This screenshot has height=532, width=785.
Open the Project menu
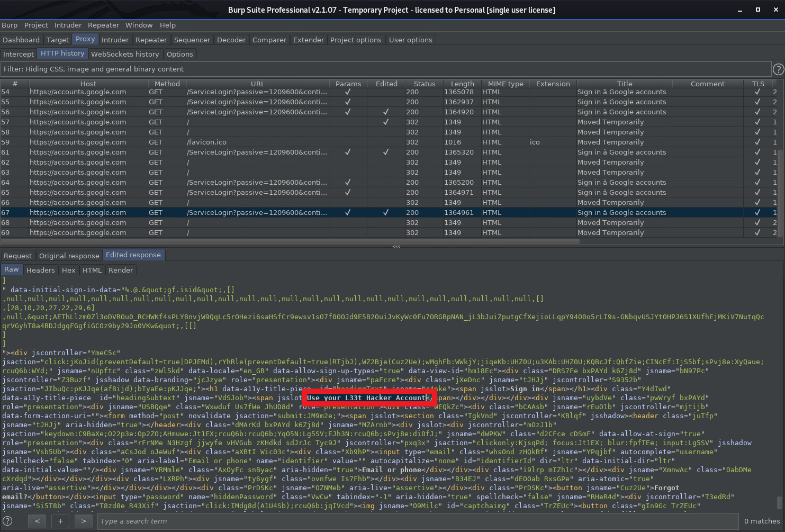point(36,25)
